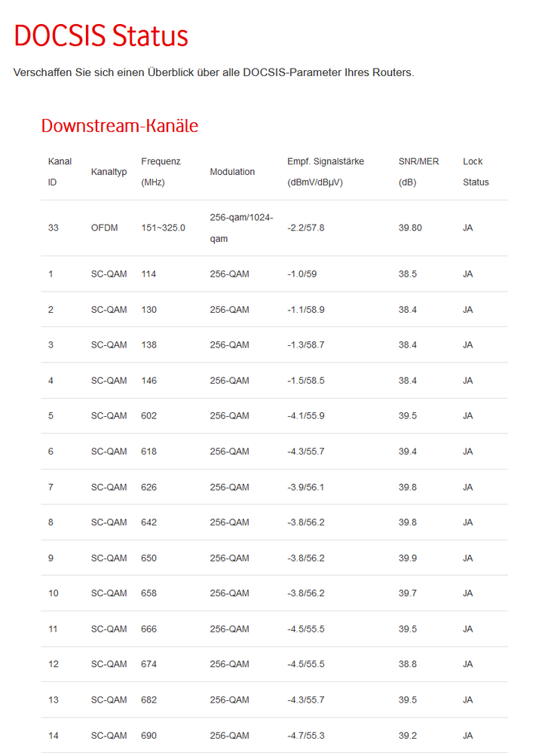Click channel ID 14 cell
Screen dimensions: 560x753
[54, 736]
